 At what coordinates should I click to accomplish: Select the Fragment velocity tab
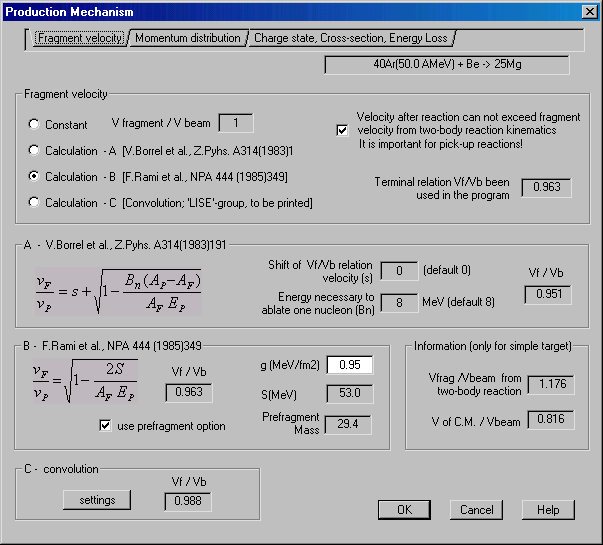[79, 38]
